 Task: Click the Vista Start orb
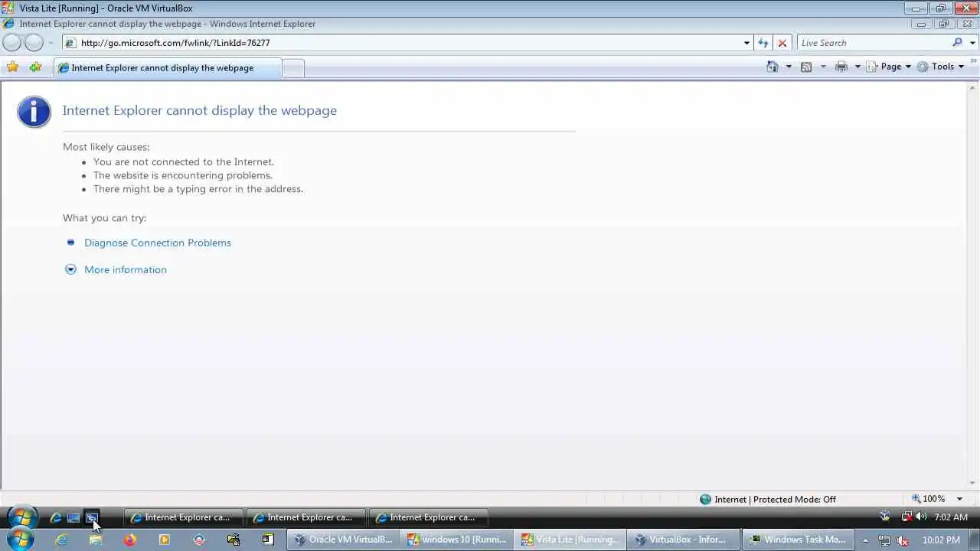[22, 517]
